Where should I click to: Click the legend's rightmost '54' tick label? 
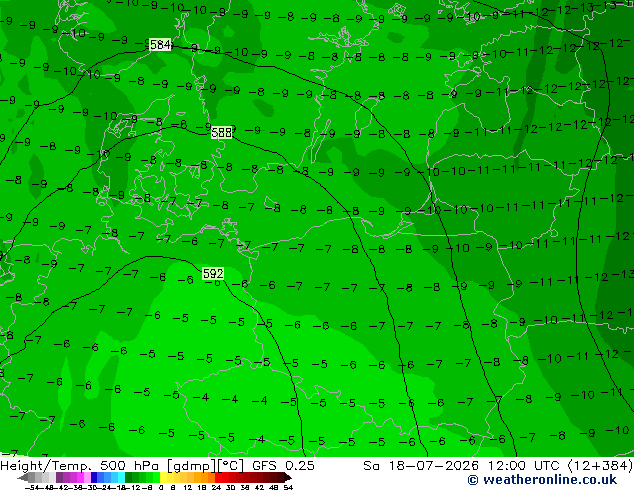pos(288,487)
